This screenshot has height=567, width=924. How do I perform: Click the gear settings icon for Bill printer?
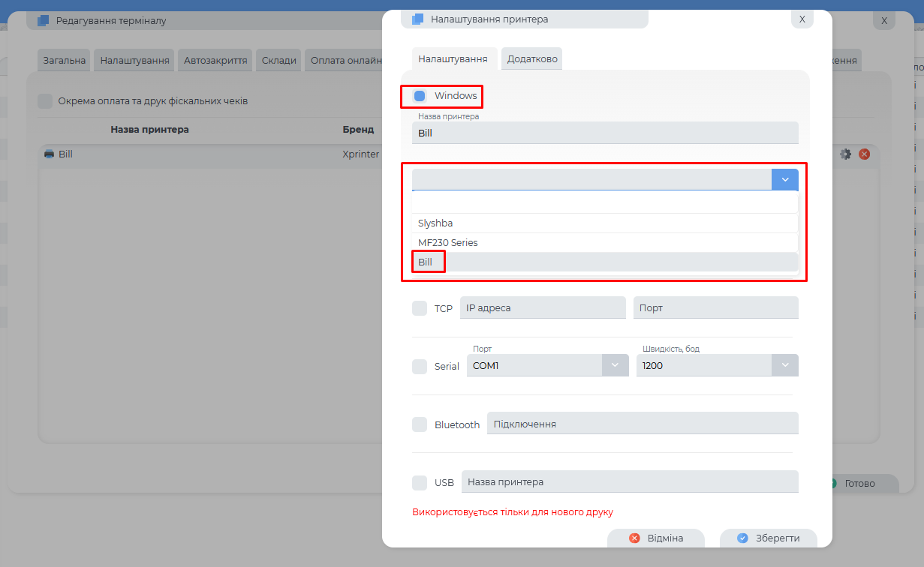coord(845,154)
